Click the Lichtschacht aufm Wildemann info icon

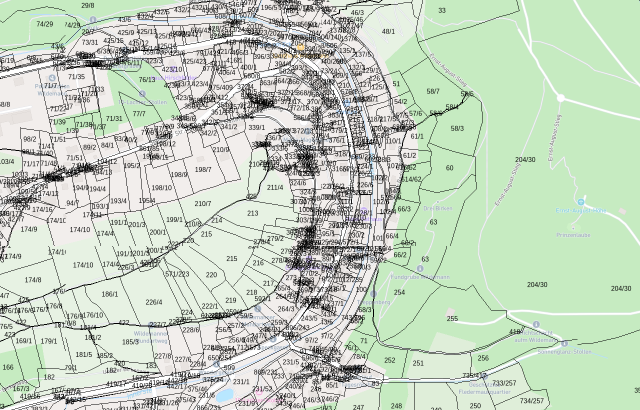point(536,324)
